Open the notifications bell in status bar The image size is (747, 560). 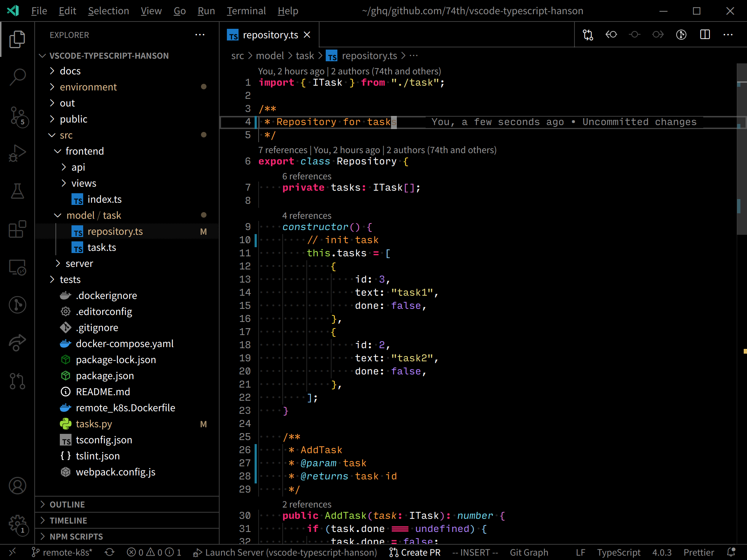[x=731, y=552]
